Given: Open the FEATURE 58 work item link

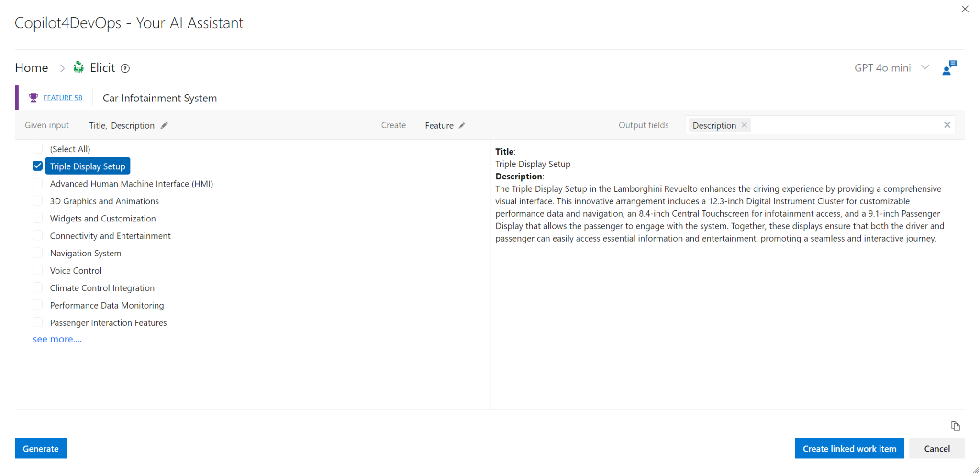Looking at the screenshot, I should [x=63, y=98].
